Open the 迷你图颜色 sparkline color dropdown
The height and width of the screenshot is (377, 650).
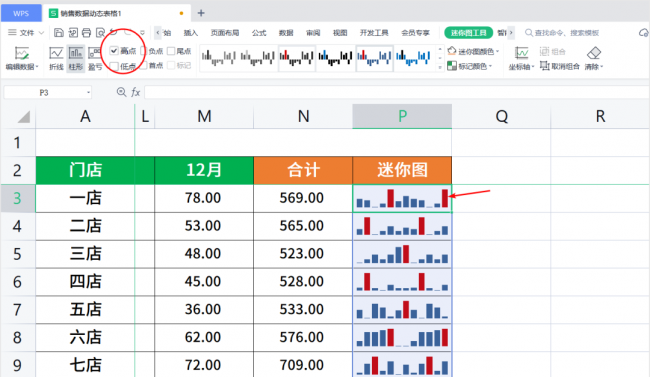473,51
